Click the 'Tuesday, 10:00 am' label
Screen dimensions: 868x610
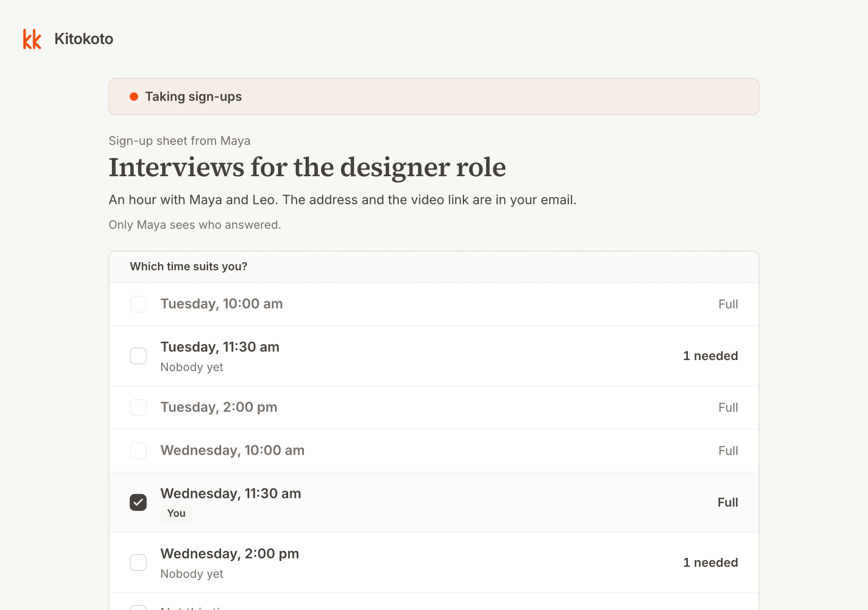(x=222, y=304)
